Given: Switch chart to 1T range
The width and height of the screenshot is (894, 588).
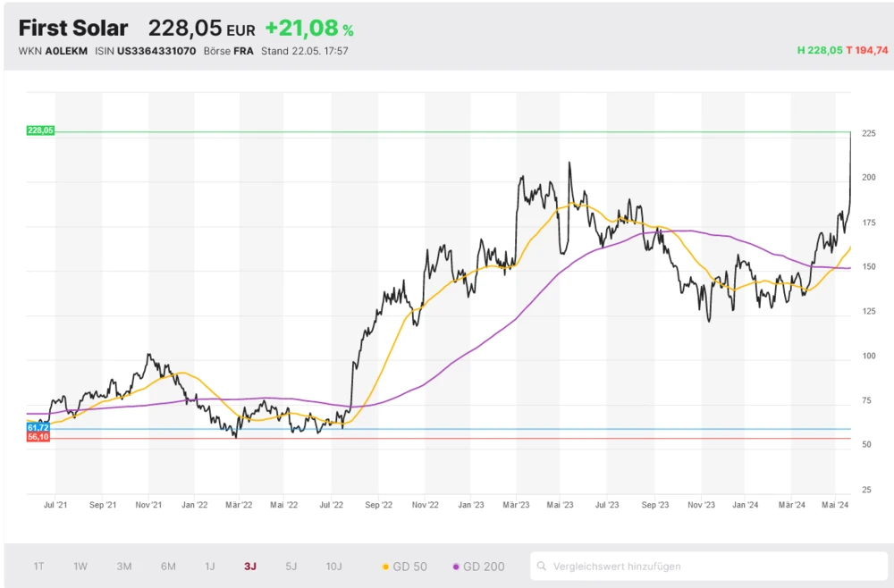Looking at the screenshot, I should coord(39,567).
